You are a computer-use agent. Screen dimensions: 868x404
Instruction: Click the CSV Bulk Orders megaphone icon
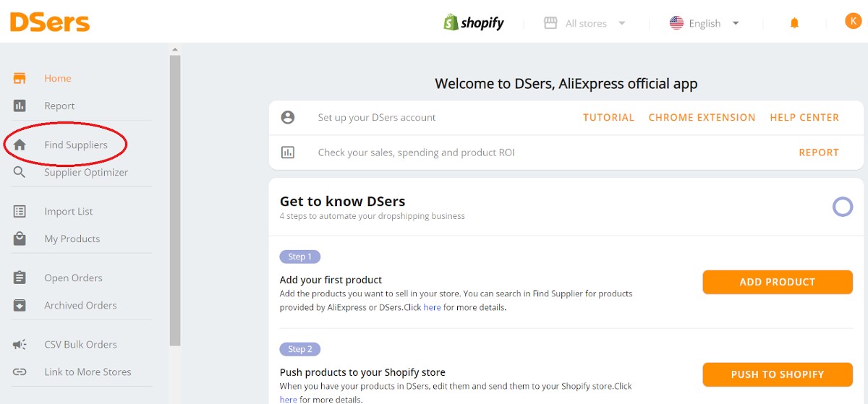coord(20,344)
